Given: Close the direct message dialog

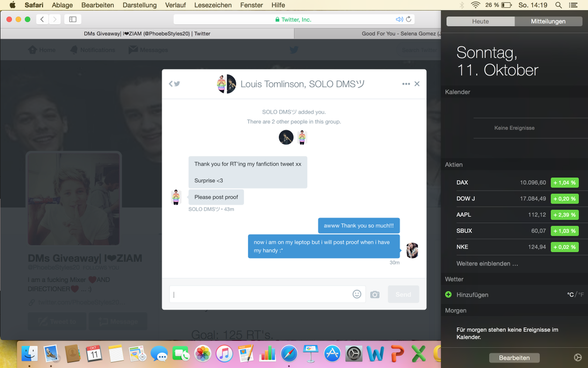Looking at the screenshot, I should coord(417,84).
